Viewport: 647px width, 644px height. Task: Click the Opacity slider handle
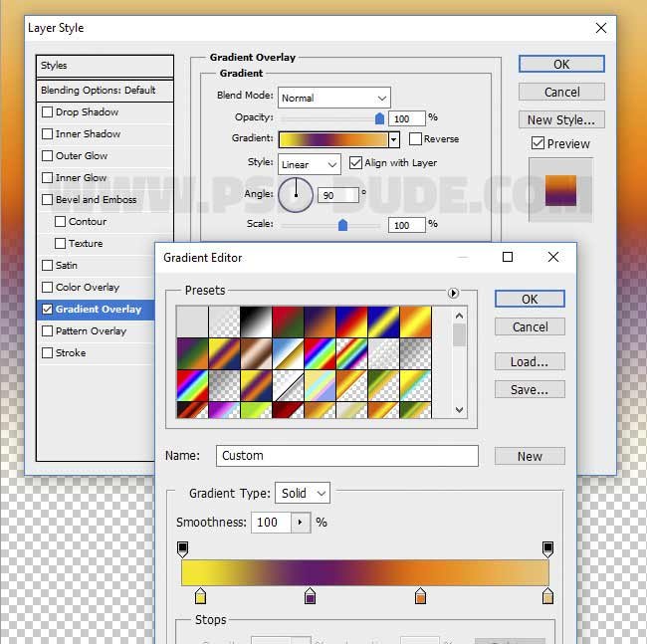[379, 118]
